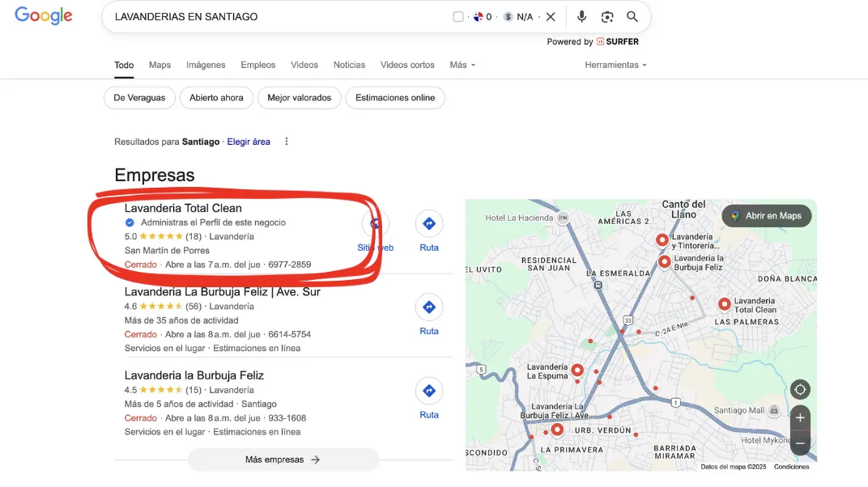Click the Más empresas button

tap(283, 459)
